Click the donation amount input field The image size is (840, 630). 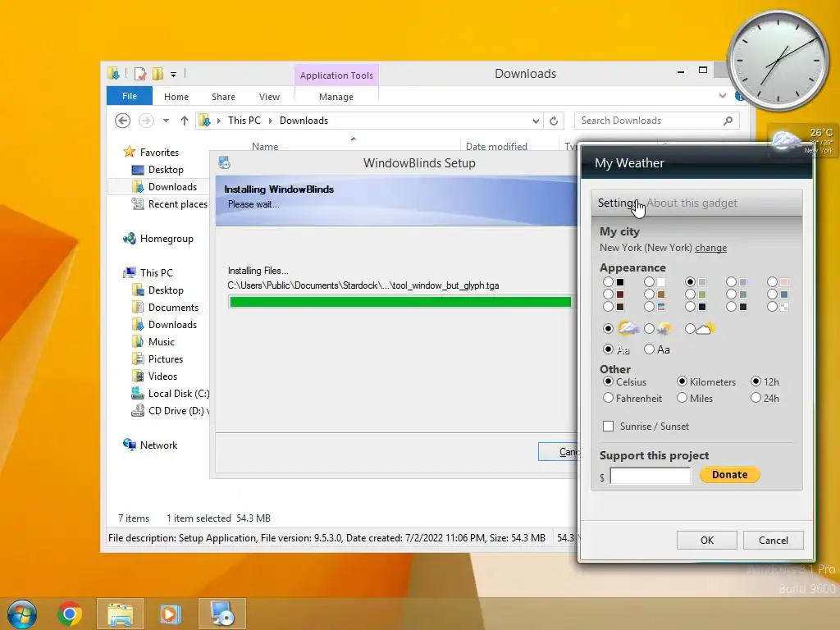[x=651, y=475]
